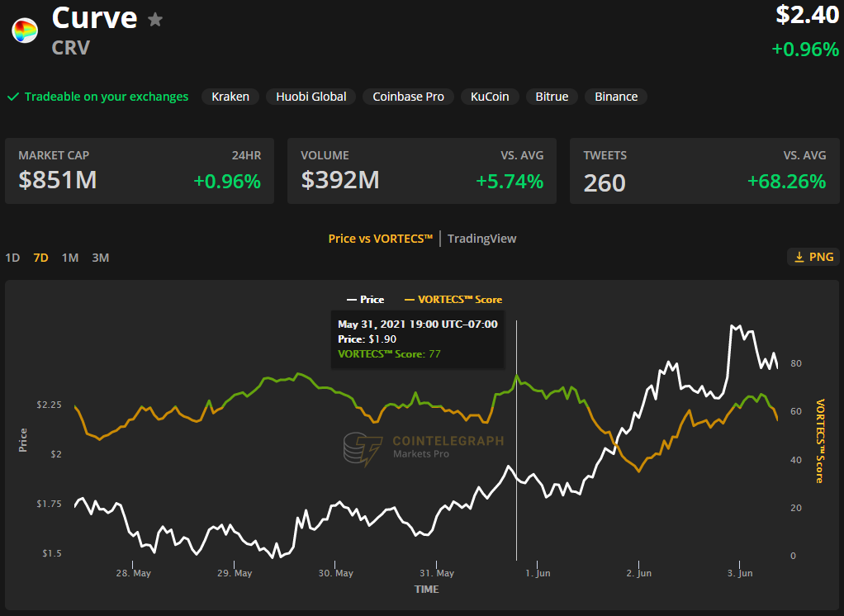Click the green tradeable checkmark icon
Image resolution: width=844 pixels, height=616 pixels.
click(13, 97)
